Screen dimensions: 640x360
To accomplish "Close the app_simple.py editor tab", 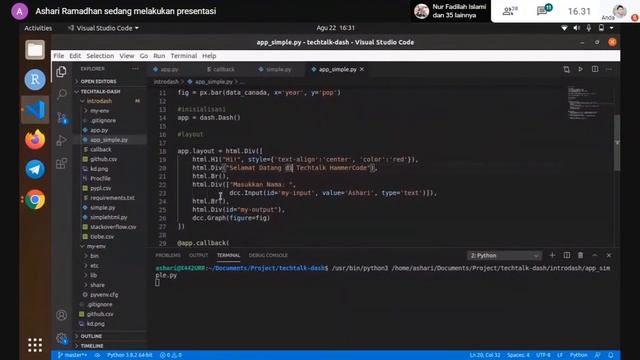I will click(362, 69).
